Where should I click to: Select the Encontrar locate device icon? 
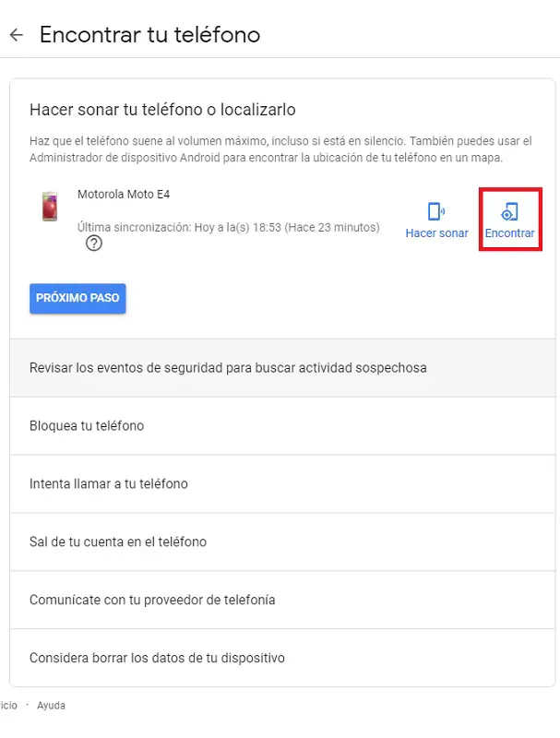pos(509,212)
